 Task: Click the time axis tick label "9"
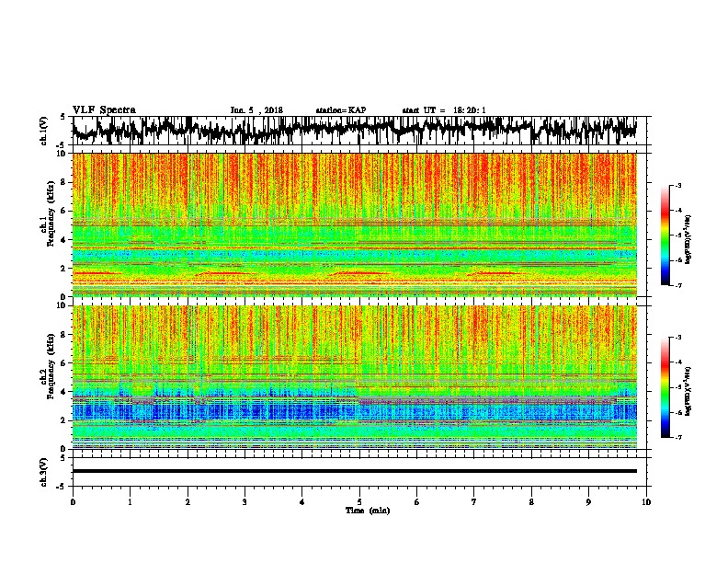[588, 502]
